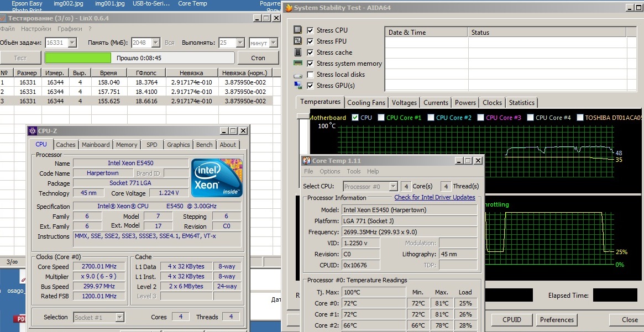Click the CPU-Z title bar icon
The image size is (644, 332).
[33, 131]
